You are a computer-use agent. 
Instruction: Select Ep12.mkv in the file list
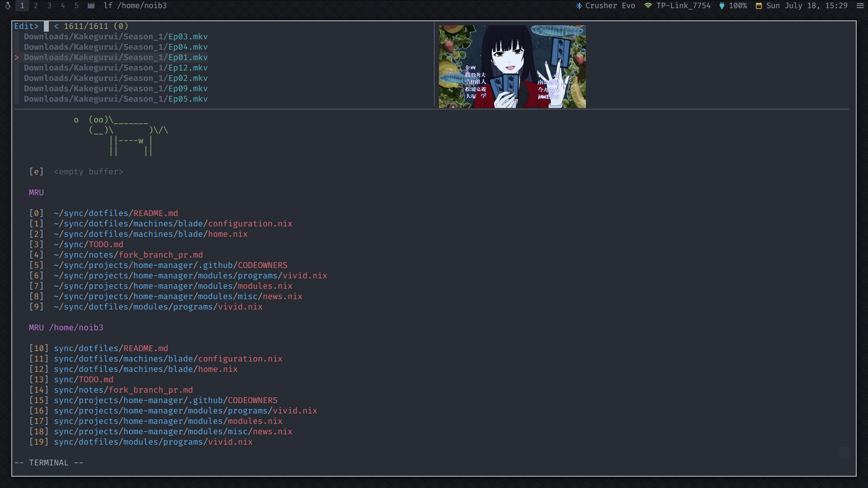[x=116, y=68]
